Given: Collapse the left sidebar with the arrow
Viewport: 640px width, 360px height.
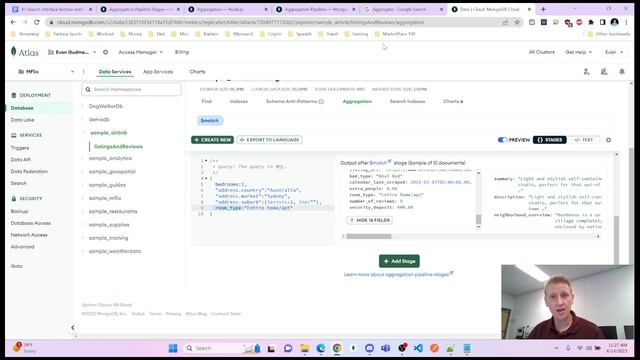Looking at the screenshot, I should 73,327.
